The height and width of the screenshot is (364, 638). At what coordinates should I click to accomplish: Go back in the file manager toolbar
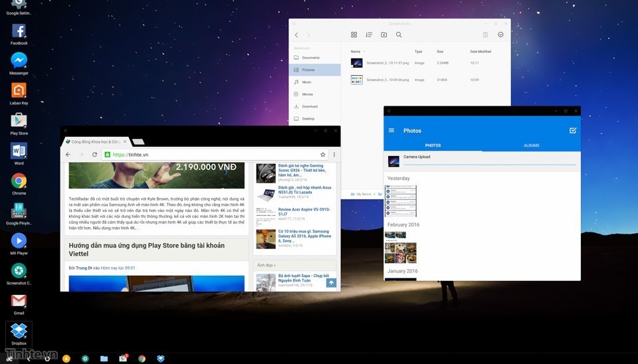(296, 35)
